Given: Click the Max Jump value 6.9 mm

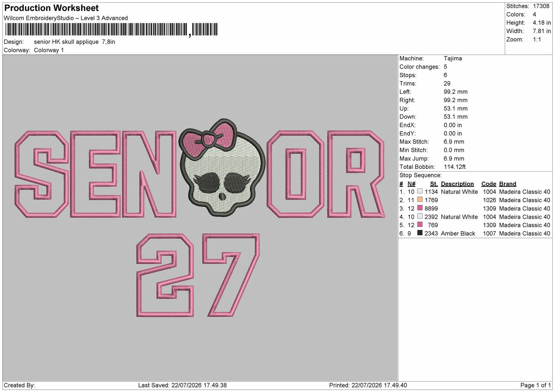Looking at the screenshot, I should [x=454, y=159].
